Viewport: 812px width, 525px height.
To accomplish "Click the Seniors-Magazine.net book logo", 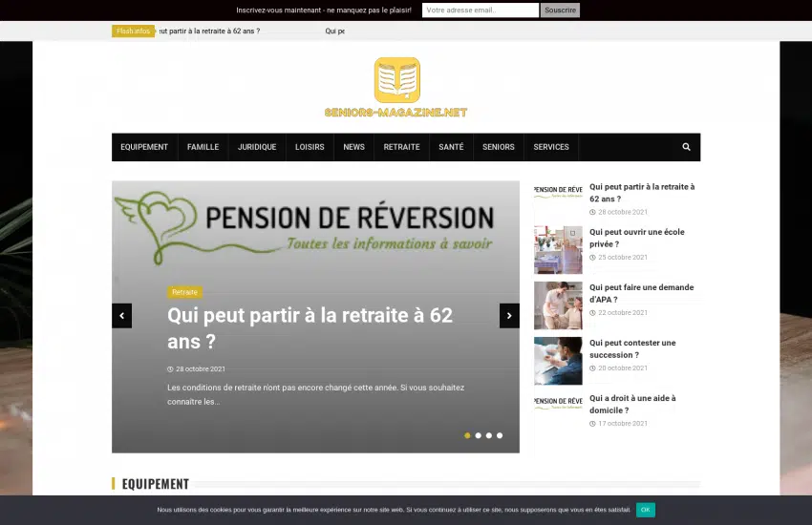I will click(396, 81).
